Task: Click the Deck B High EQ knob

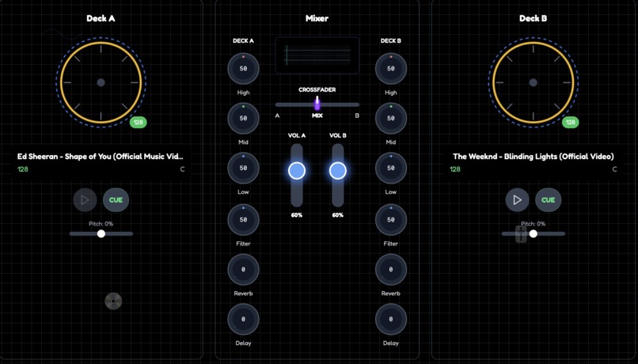Action: [x=390, y=68]
